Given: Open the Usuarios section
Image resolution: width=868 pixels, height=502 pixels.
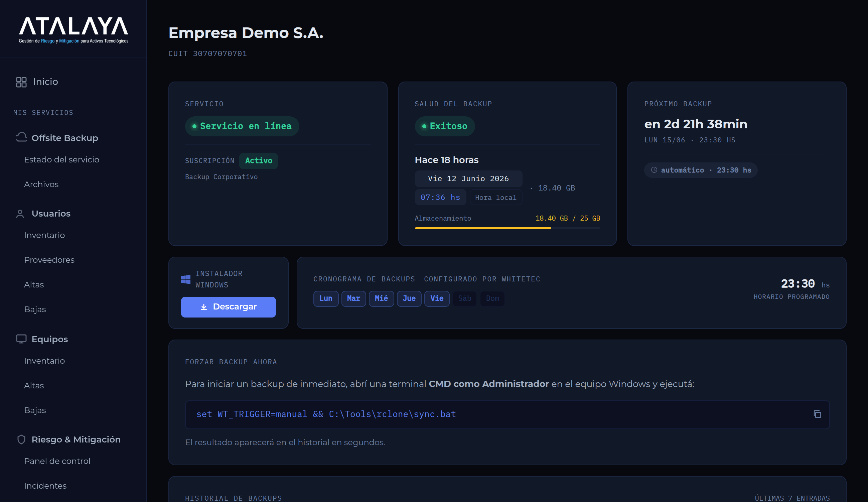Looking at the screenshot, I should coord(51,214).
